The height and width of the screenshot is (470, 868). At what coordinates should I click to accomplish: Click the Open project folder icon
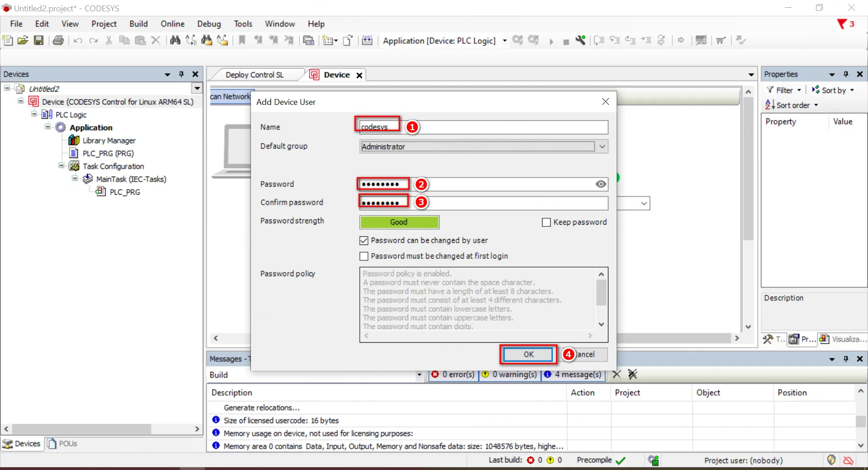[x=23, y=41]
